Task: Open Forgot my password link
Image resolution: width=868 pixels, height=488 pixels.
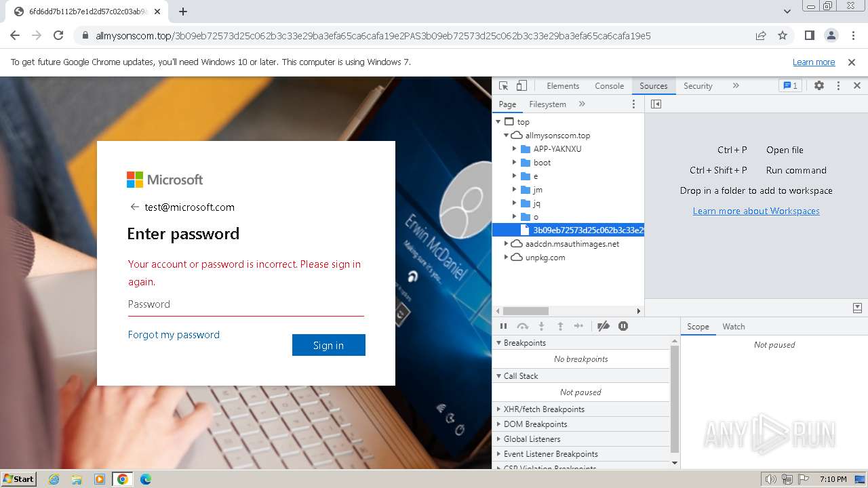Action: tap(174, 335)
